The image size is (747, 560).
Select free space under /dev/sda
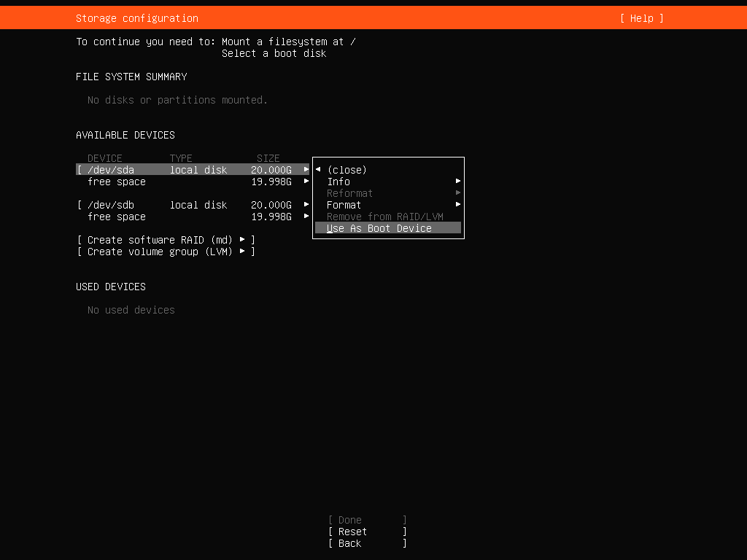117,182
